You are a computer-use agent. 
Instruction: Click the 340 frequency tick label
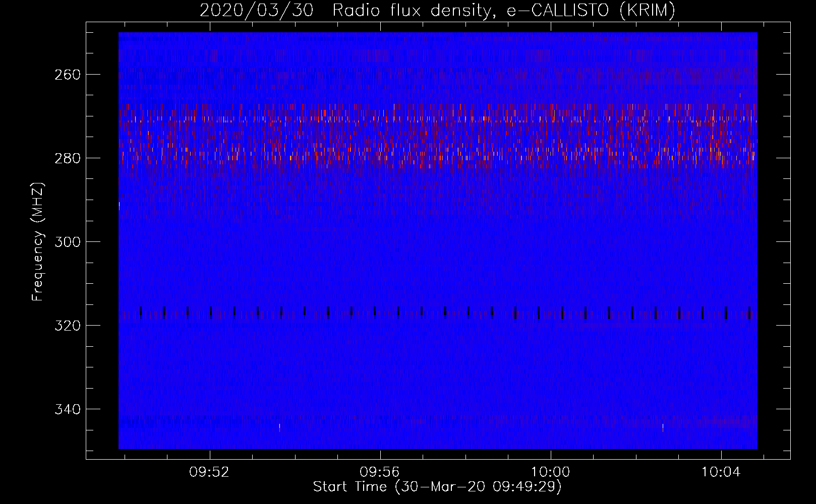click(x=67, y=409)
